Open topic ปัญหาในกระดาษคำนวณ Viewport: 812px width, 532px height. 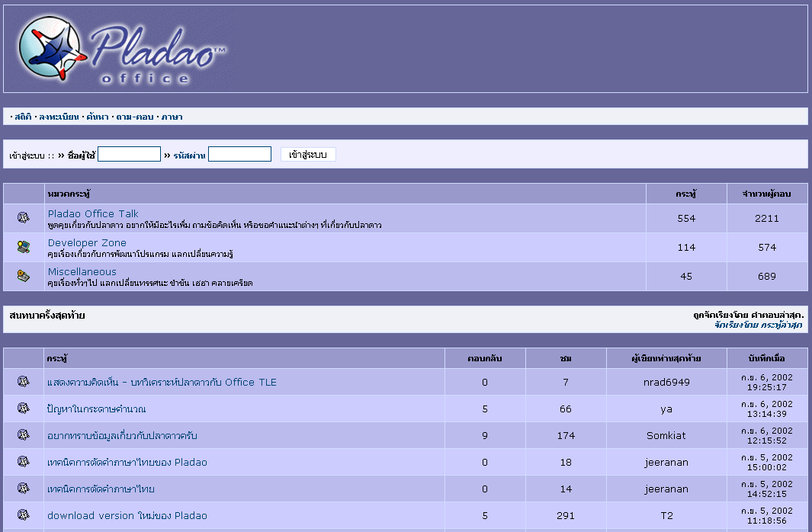click(x=96, y=409)
